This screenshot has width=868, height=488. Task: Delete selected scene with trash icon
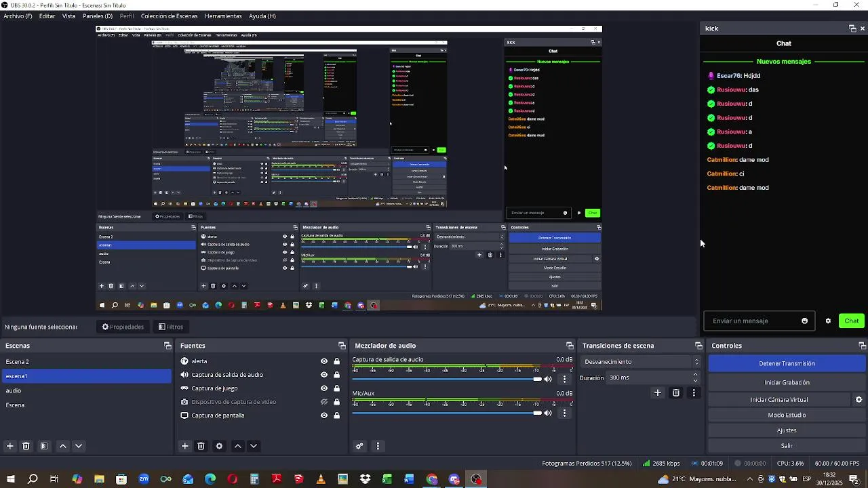tap(26, 446)
